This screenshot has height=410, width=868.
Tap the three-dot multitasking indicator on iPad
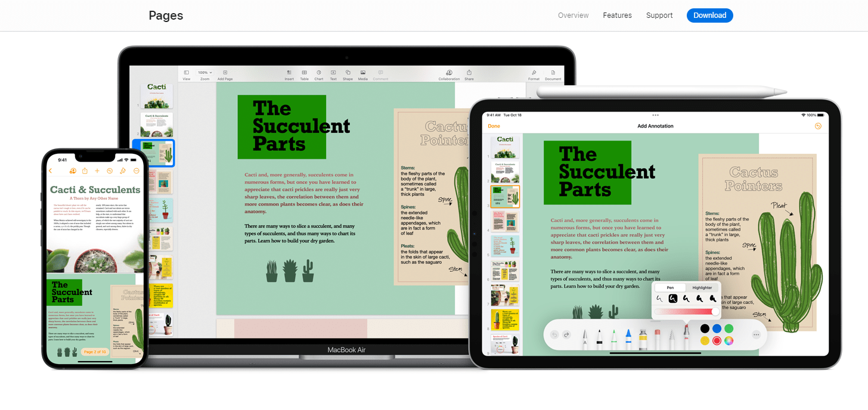pos(656,115)
